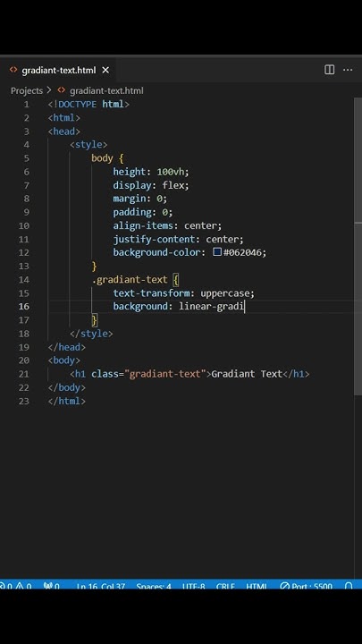The width and height of the screenshot is (362, 644).
Task: Click Ln 16, Col 37 in status bar
Action: pos(100,586)
